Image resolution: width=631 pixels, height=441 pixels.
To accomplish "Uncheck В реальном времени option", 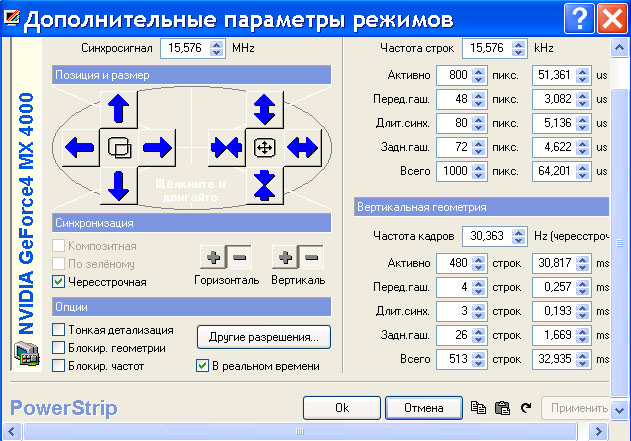I will click(202, 366).
